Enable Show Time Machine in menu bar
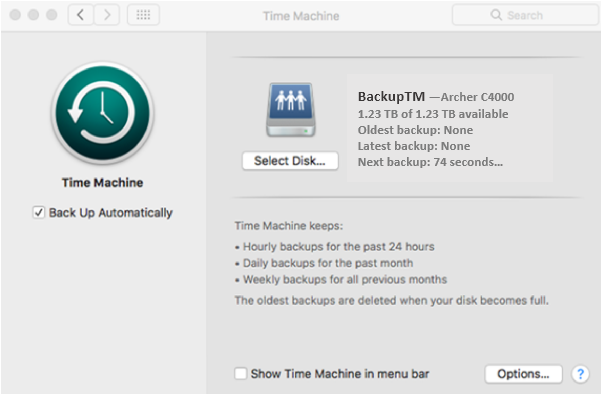The image size is (602, 404). pos(241,373)
